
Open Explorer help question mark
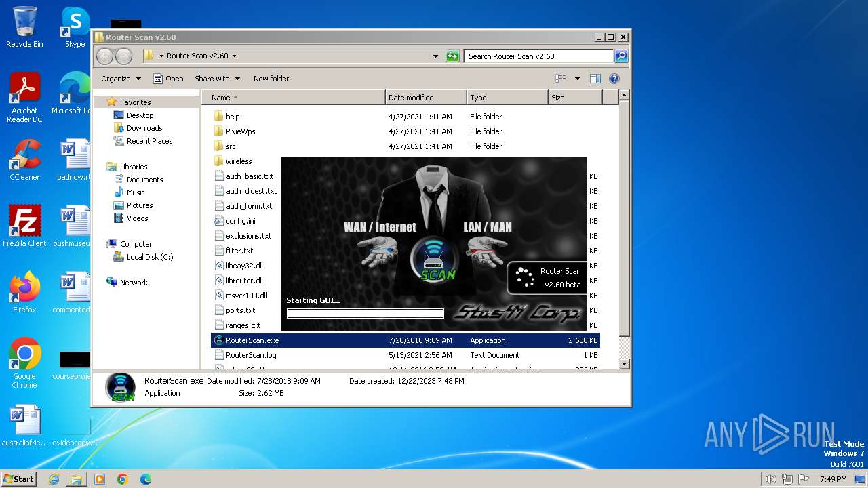[614, 79]
